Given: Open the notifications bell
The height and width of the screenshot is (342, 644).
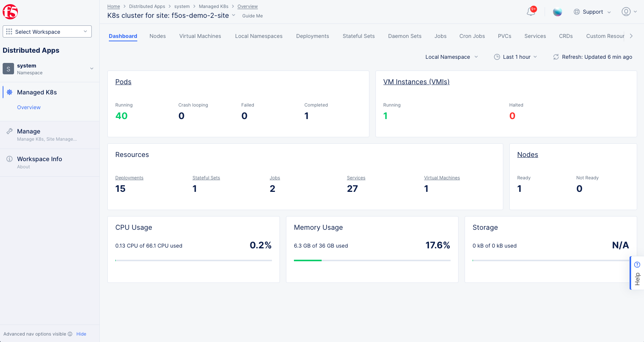Looking at the screenshot, I should [531, 12].
